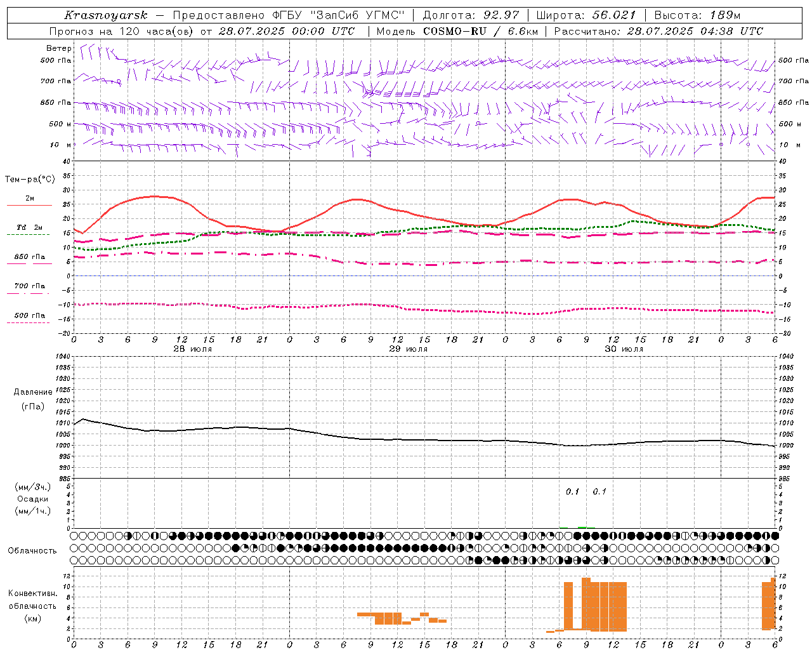Screen dimensions: 812x650
Task: Click the (км) unit under convective облачность
Action: [x=32, y=618]
